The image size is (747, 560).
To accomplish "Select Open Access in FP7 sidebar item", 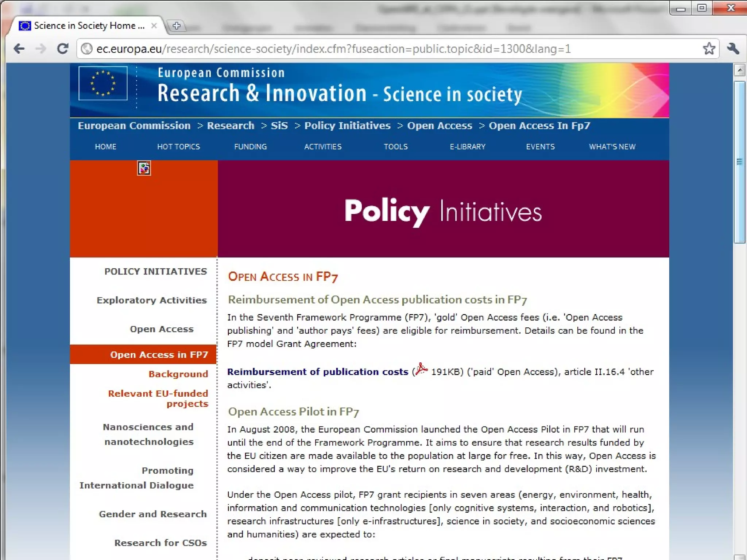I will 143,354.
